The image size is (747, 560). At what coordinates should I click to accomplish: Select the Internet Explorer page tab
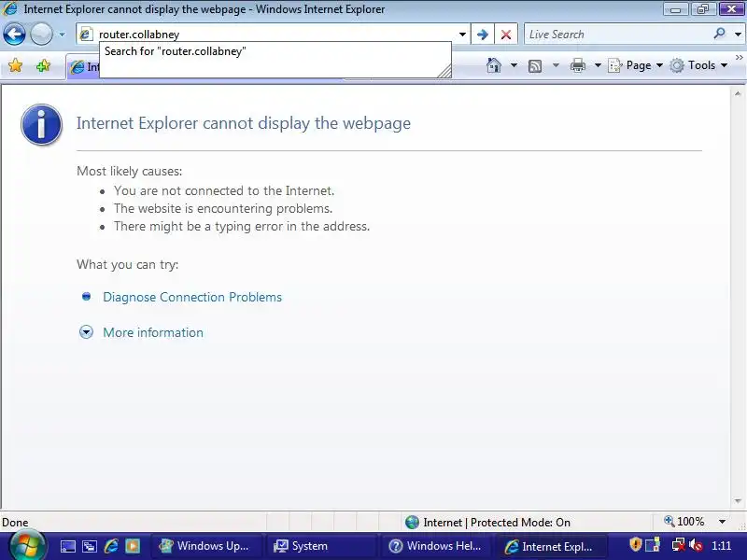coord(84,67)
